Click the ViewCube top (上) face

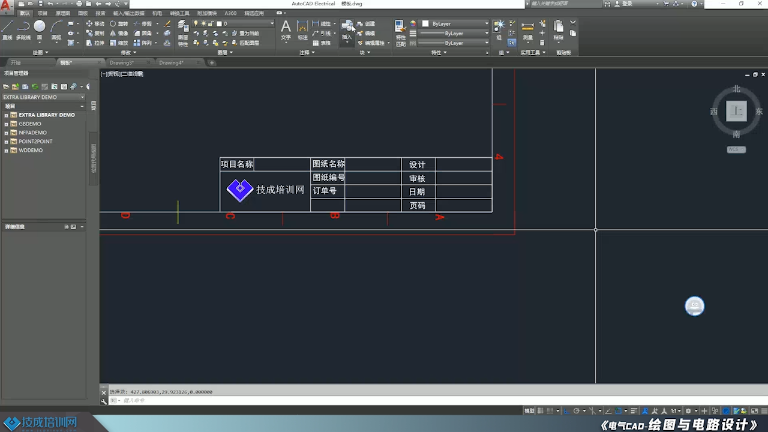(x=736, y=111)
